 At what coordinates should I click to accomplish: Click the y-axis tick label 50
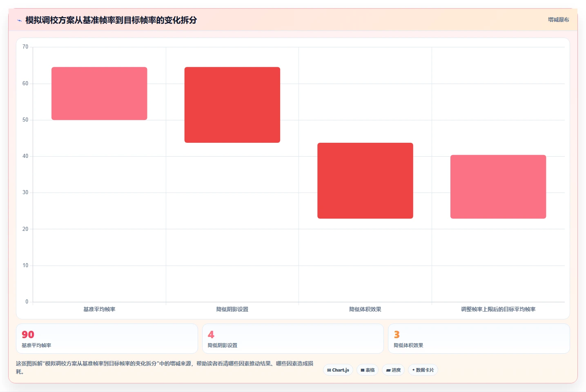pyautogui.click(x=25, y=120)
